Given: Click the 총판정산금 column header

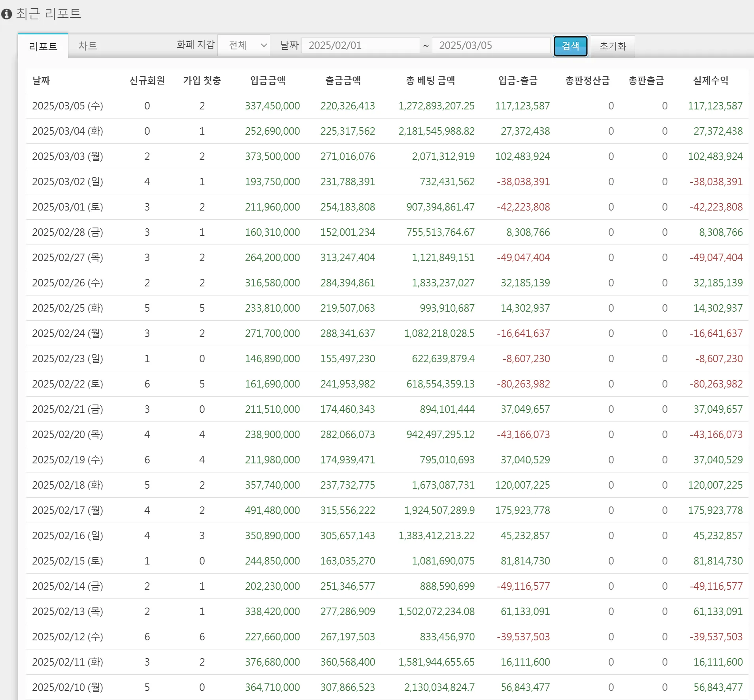Looking at the screenshot, I should pos(587,81).
